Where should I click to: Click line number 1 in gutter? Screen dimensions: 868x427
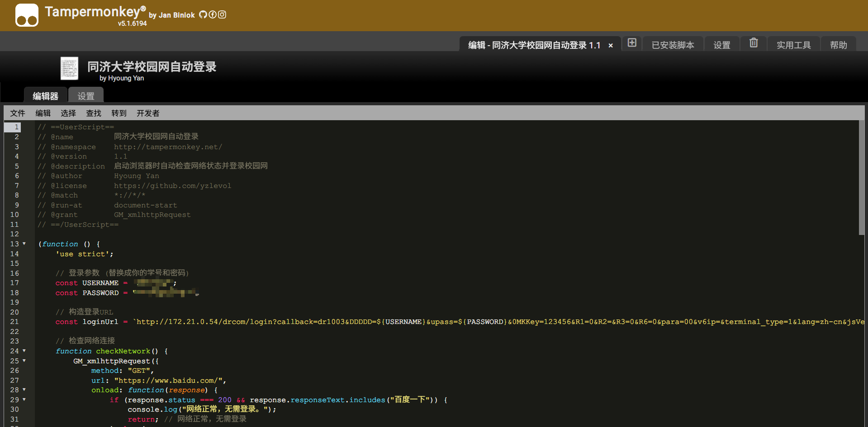point(17,127)
